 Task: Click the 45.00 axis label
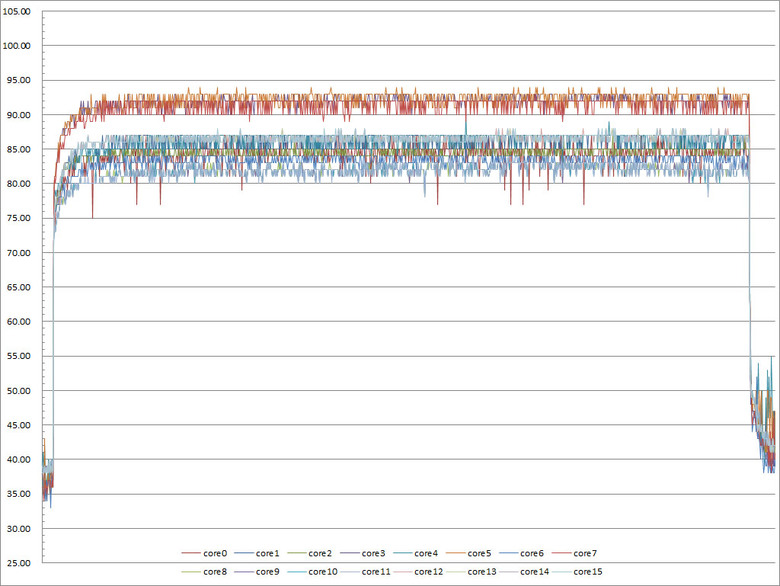click(x=18, y=425)
